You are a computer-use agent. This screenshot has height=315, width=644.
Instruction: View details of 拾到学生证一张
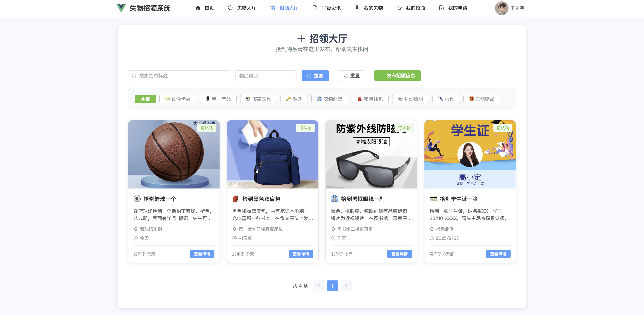[498, 254]
